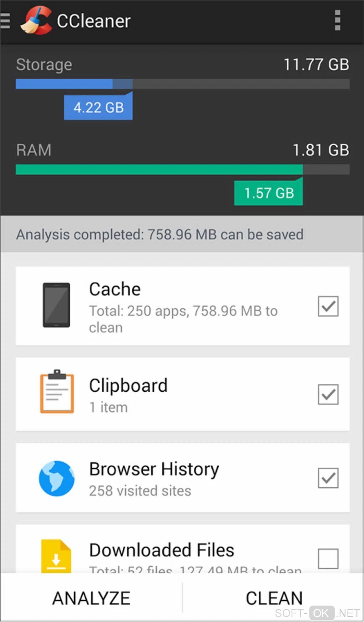Image resolution: width=364 pixels, height=622 pixels.
Task: Uncheck the Browser History checkbox
Action: pos(328,478)
